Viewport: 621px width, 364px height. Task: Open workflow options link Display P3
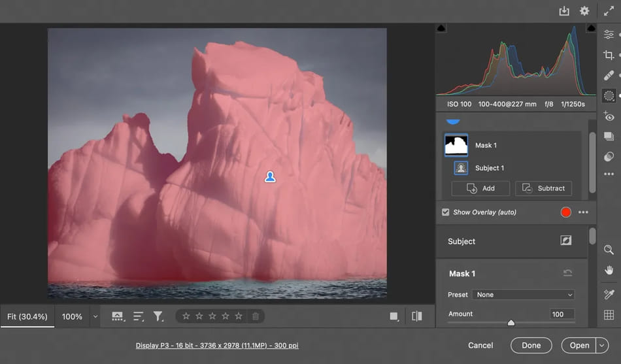[217, 346]
